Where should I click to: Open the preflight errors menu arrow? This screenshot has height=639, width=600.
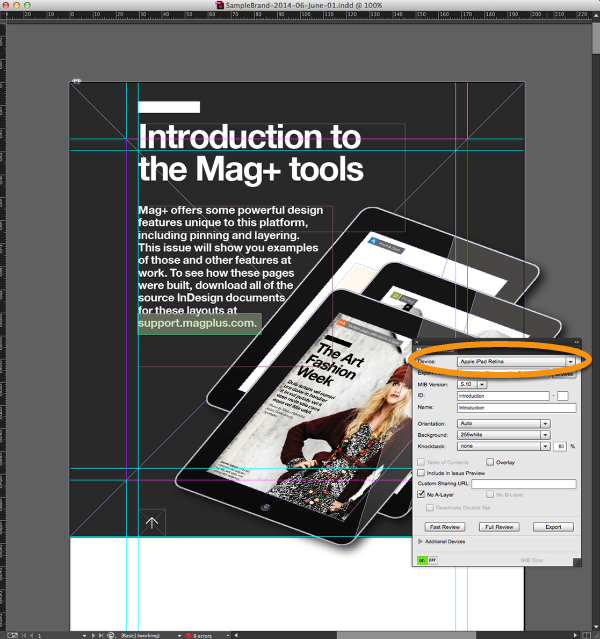227,635
